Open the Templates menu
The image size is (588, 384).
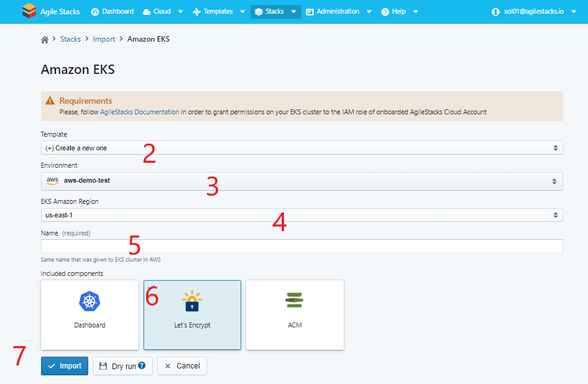tap(219, 12)
